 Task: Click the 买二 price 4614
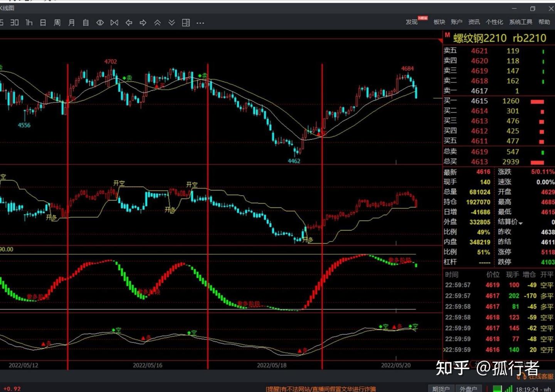tap(479, 111)
